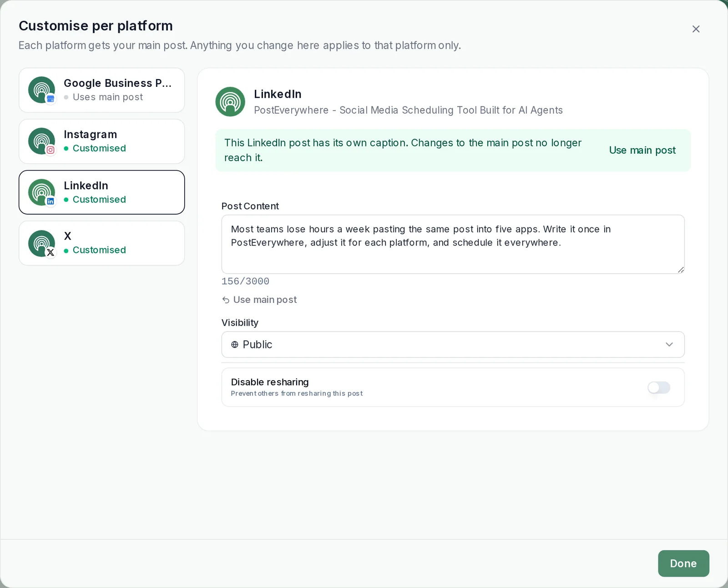This screenshot has height=588, width=728.
Task: Click the Visibility label
Action: [240, 323]
